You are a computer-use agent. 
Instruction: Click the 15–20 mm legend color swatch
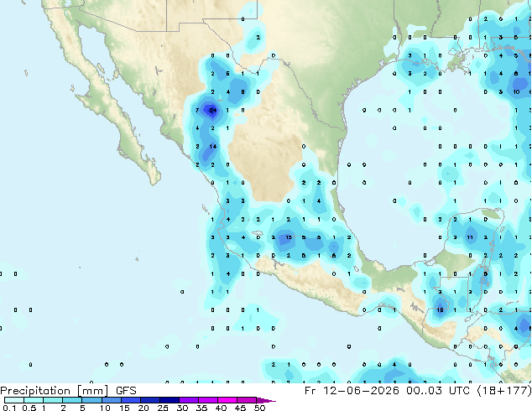coord(130,400)
